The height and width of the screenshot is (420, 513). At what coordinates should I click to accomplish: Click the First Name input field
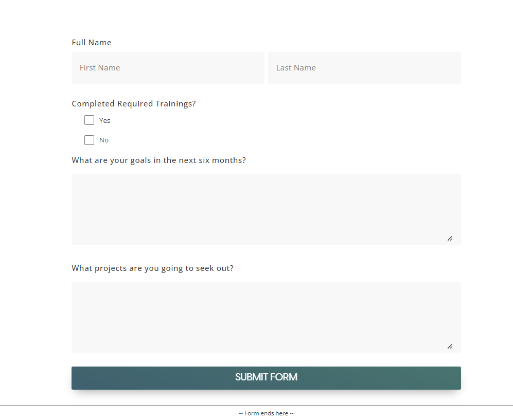click(x=168, y=68)
